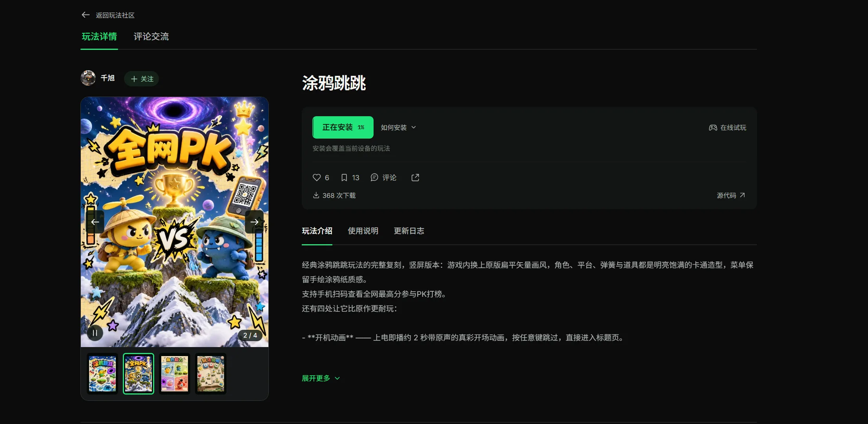Screen dimensions: 868x424
Task: Expand description with 展开更多
Action: click(321, 378)
